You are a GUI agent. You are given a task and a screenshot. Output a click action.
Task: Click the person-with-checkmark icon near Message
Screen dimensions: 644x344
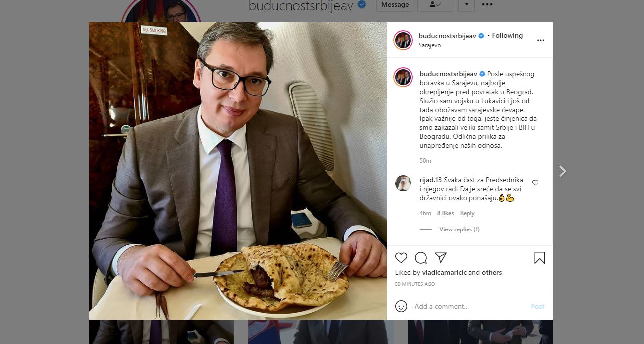coord(435,4)
